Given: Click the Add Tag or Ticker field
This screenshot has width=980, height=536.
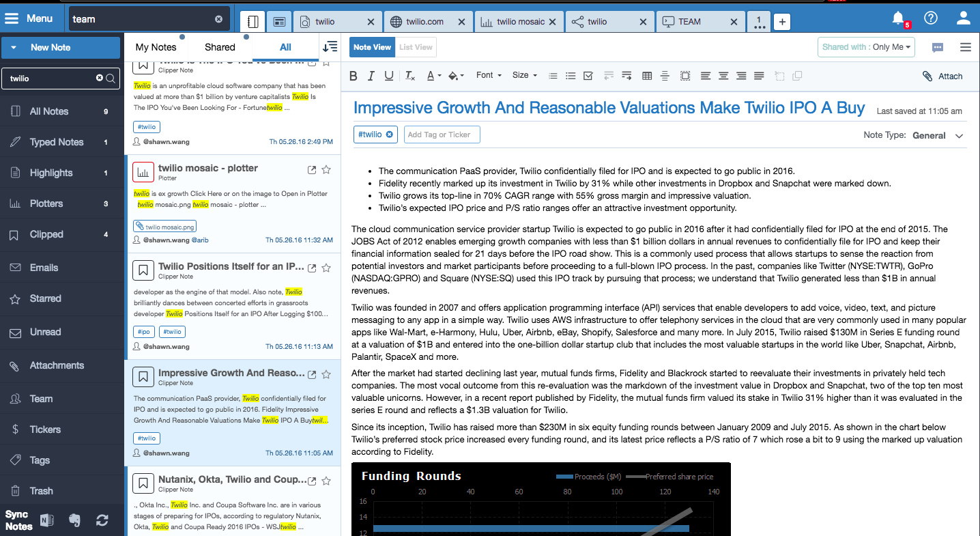Looking at the screenshot, I should tap(442, 135).
